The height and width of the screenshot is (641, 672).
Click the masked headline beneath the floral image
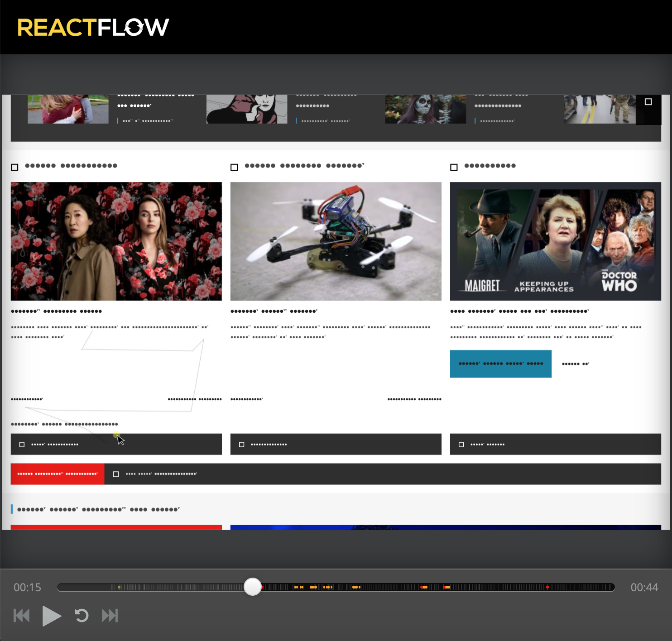point(56,311)
